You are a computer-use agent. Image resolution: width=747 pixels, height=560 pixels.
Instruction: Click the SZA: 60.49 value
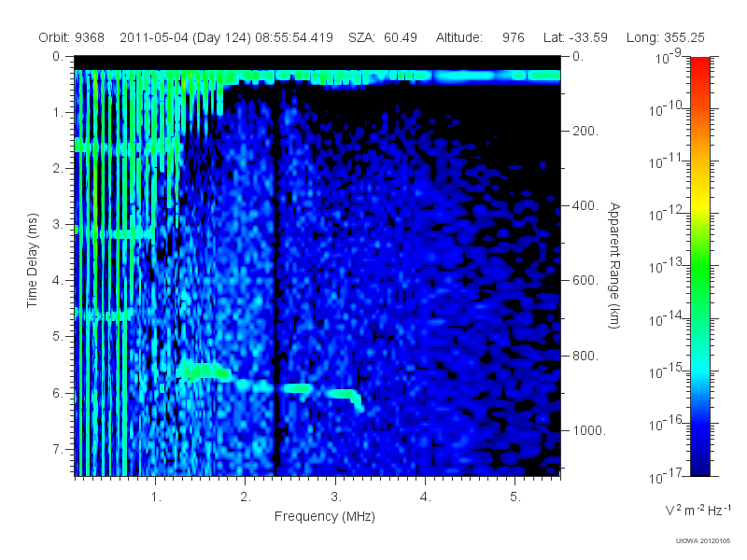point(383,37)
